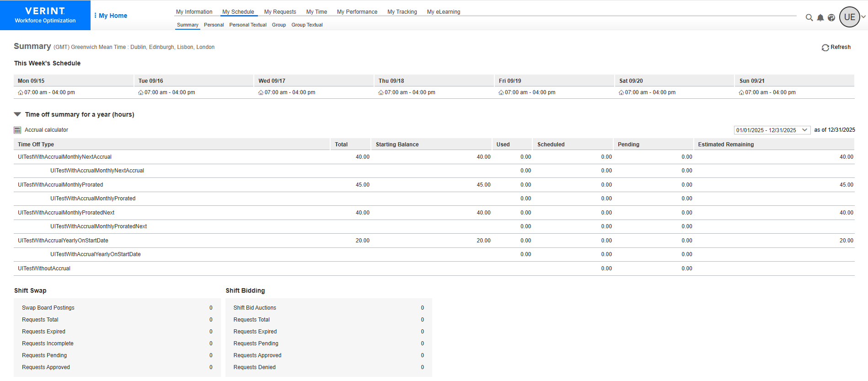868x381 pixels.
Task: Click Requests Denied under Shift Bidding
Action: pyautogui.click(x=254, y=367)
